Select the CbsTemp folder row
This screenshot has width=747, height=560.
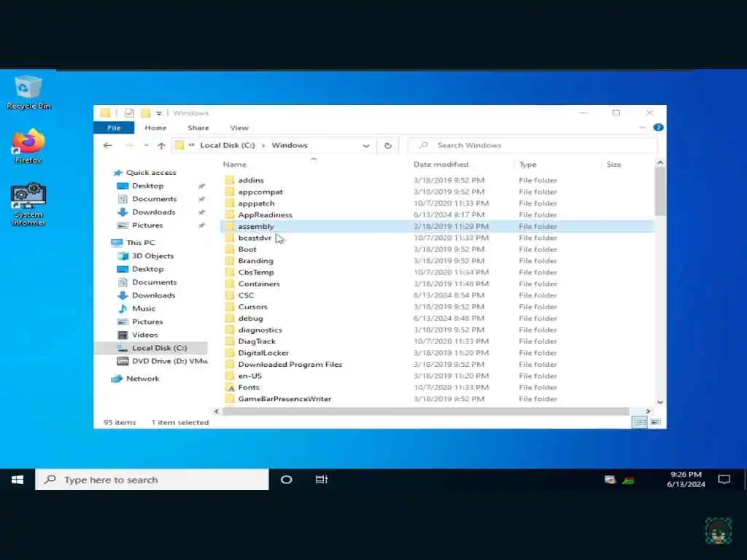click(438, 273)
